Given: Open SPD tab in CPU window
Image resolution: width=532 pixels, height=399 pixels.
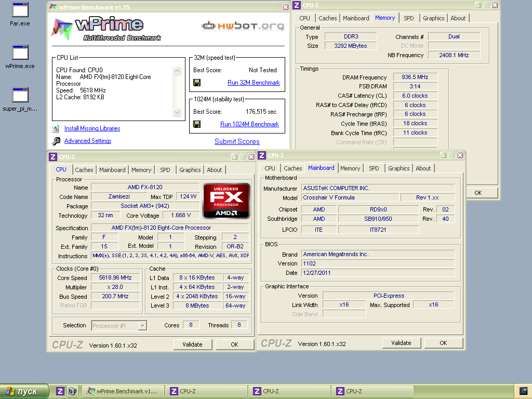Looking at the screenshot, I should click(x=165, y=170).
